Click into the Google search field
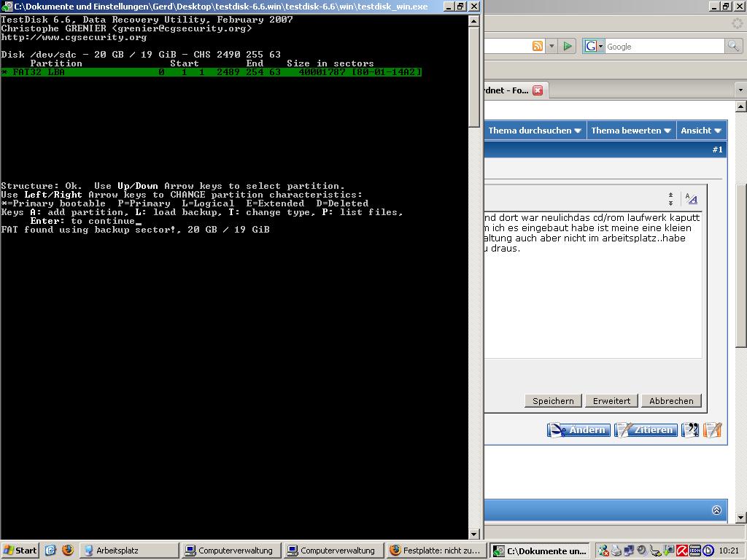Viewport: 747px width, 560px height. tap(665, 46)
